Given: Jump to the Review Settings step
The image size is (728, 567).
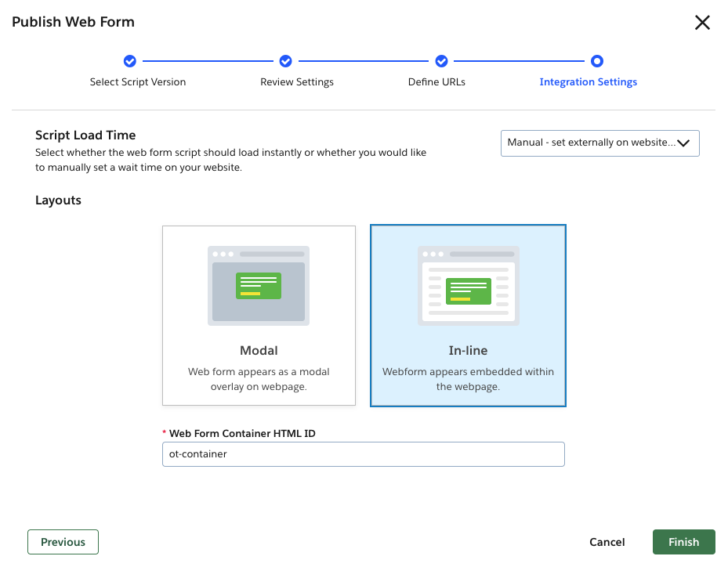Looking at the screenshot, I should click(296, 81).
